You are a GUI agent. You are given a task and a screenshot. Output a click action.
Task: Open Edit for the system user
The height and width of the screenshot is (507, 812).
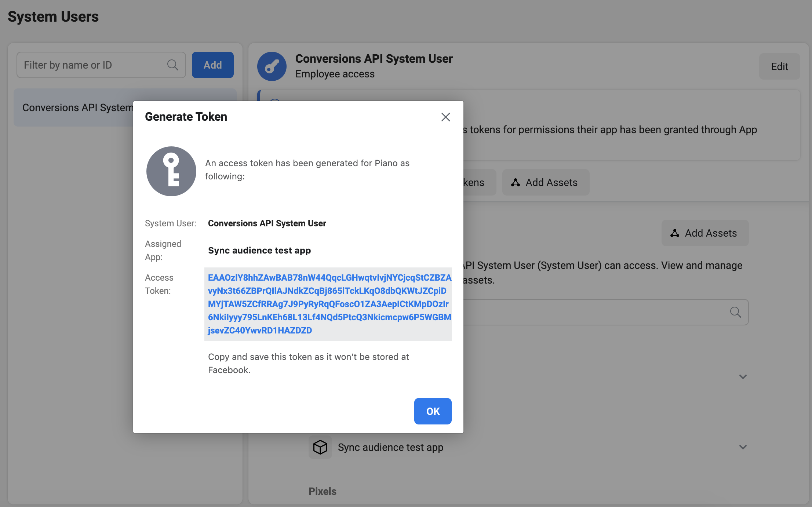pos(779,66)
